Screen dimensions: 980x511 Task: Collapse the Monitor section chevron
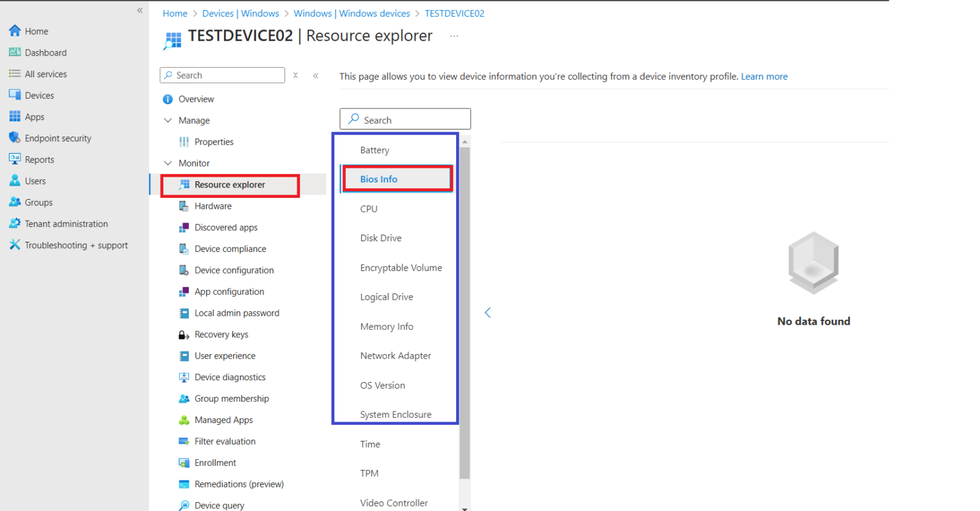(168, 163)
